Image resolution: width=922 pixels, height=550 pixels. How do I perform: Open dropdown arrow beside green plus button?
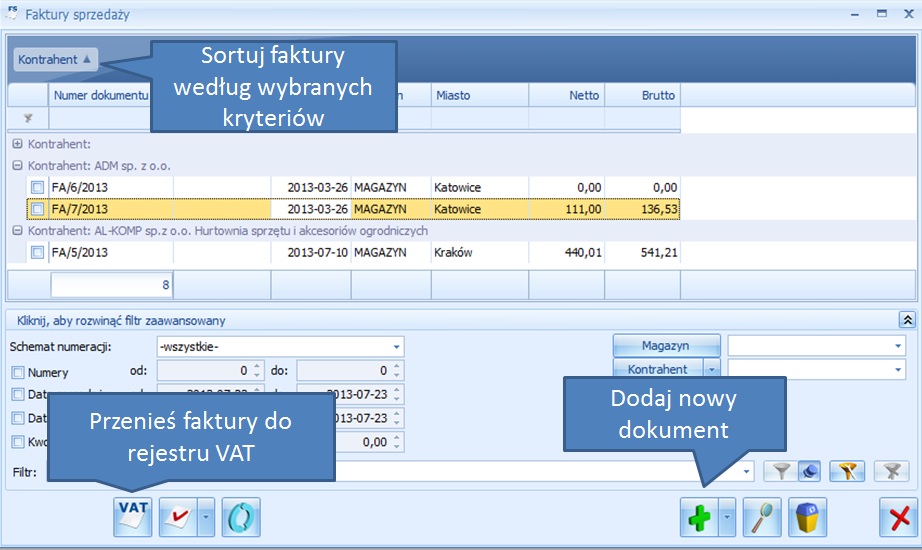click(x=727, y=517)
